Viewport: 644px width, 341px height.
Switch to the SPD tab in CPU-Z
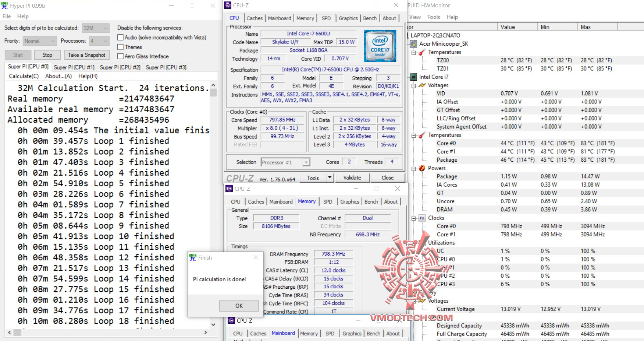coord(326,18)
